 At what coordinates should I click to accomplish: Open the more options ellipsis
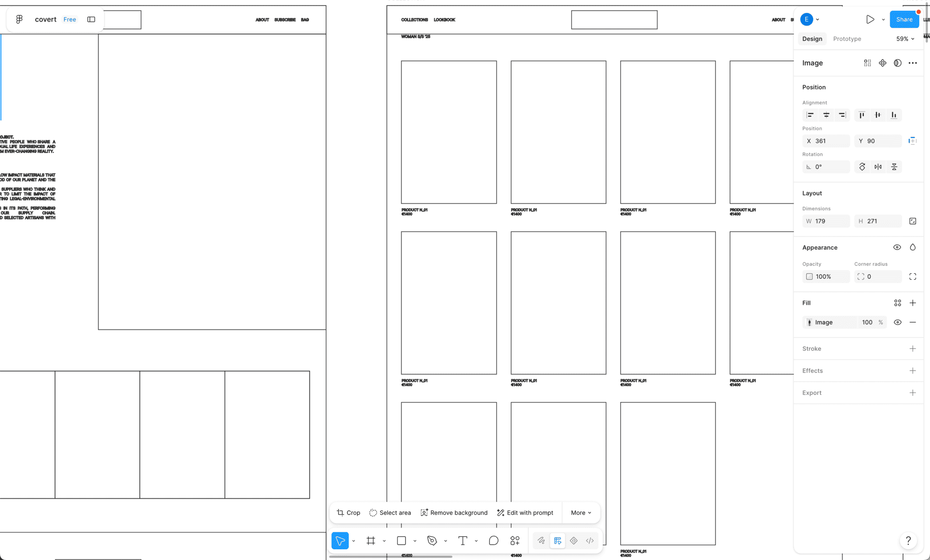point(913,63)
